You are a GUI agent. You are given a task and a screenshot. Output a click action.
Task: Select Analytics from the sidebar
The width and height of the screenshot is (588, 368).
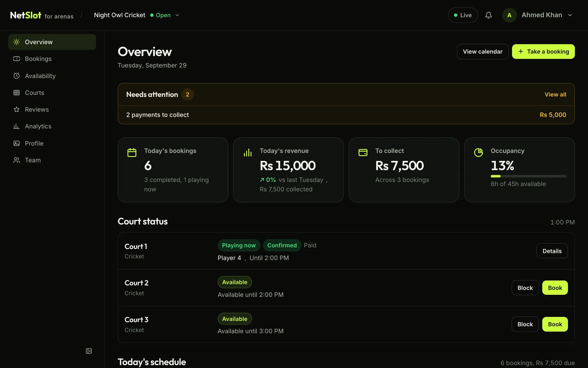click(x=52, y=126)
